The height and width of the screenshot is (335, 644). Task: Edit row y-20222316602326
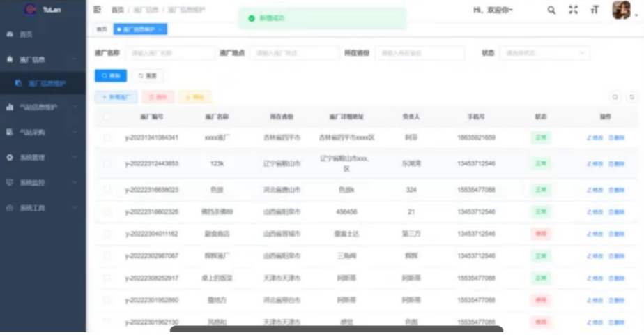point(595,212)
